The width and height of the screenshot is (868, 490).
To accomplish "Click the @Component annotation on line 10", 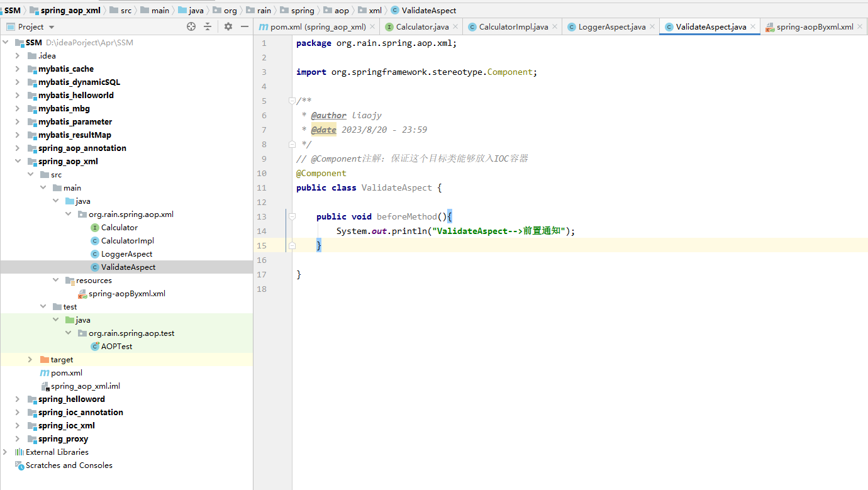I will coord(321,173).
